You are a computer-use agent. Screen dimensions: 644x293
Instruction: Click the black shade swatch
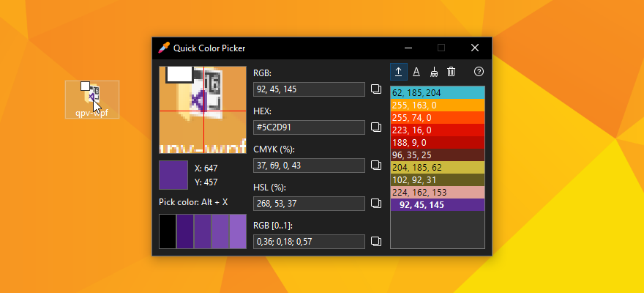point(168,231)
